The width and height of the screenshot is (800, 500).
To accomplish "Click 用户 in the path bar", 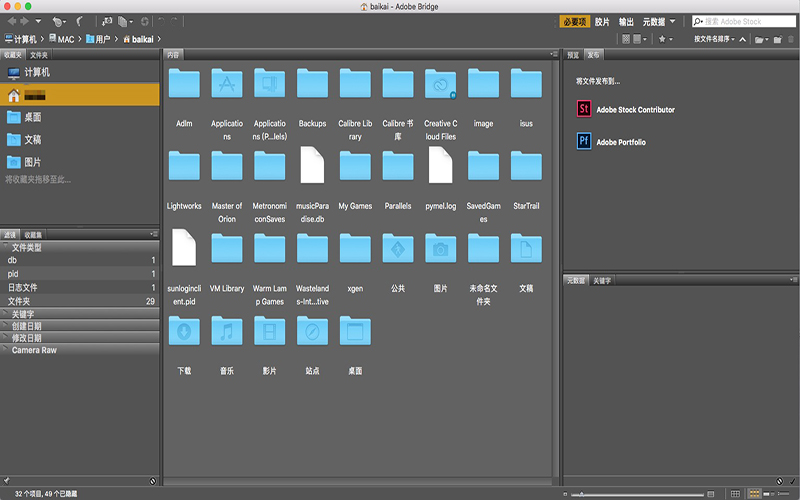I will [98, 39].
